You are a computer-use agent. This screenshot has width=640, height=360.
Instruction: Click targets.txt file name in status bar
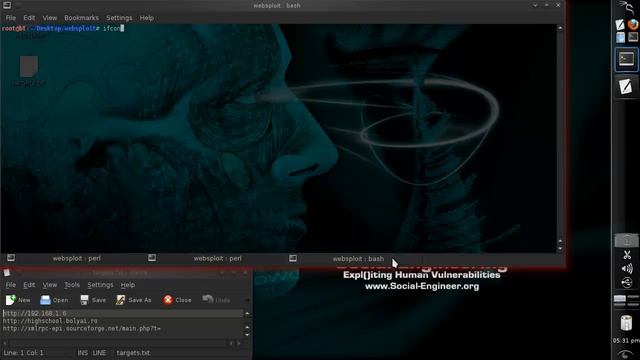[133, 353]
